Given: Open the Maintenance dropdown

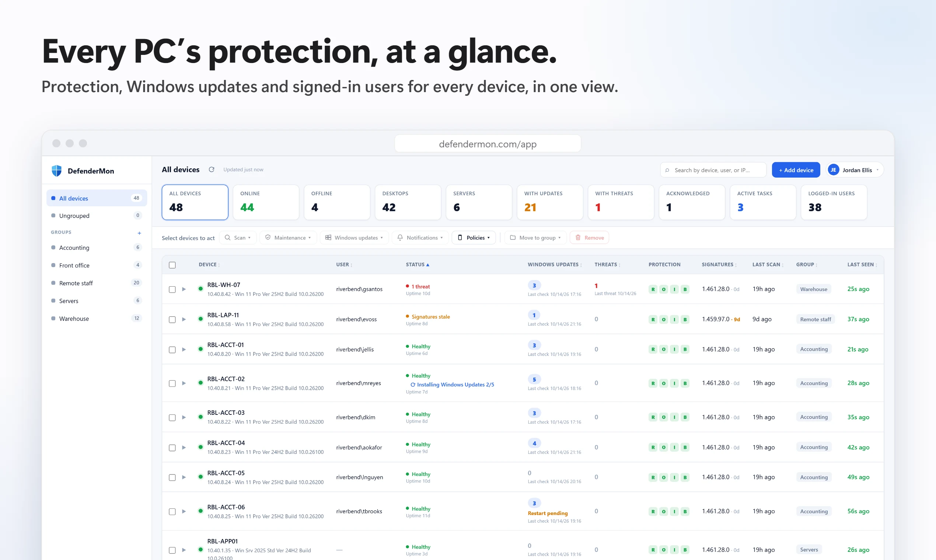Looking at the screenshot, I should 288,238.
